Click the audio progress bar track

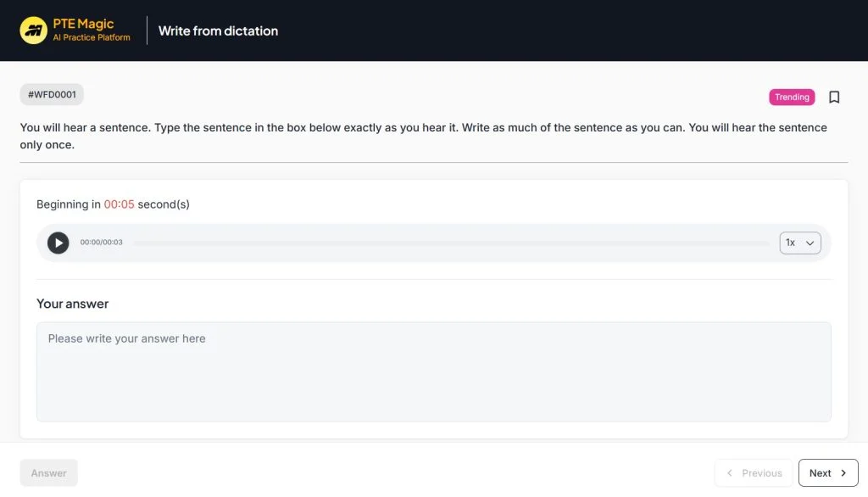point(451,243)
